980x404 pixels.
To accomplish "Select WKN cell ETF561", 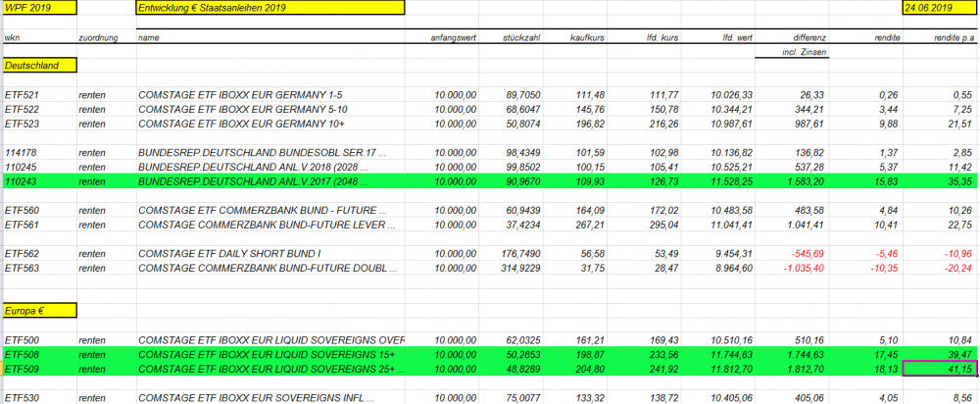I will (x=22, y=226).
